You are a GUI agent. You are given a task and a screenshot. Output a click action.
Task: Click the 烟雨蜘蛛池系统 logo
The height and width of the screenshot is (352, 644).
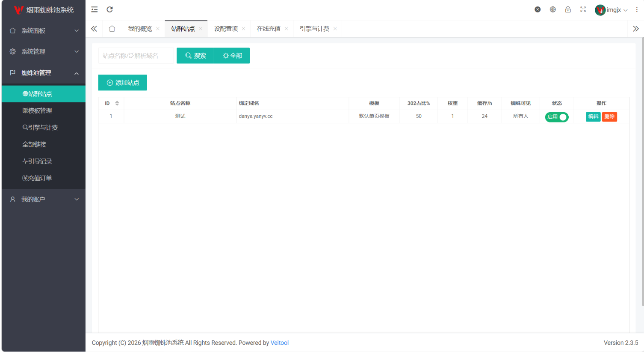pos(44,10)
